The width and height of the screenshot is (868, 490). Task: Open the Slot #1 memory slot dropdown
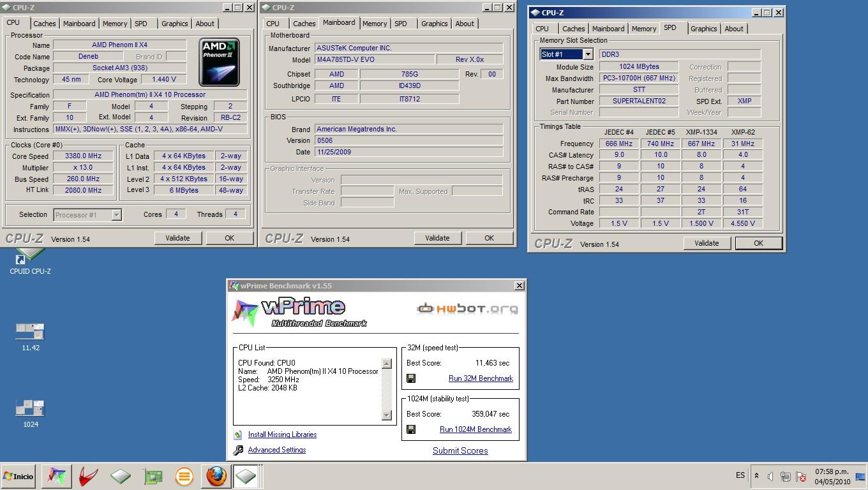click(567, 54)
